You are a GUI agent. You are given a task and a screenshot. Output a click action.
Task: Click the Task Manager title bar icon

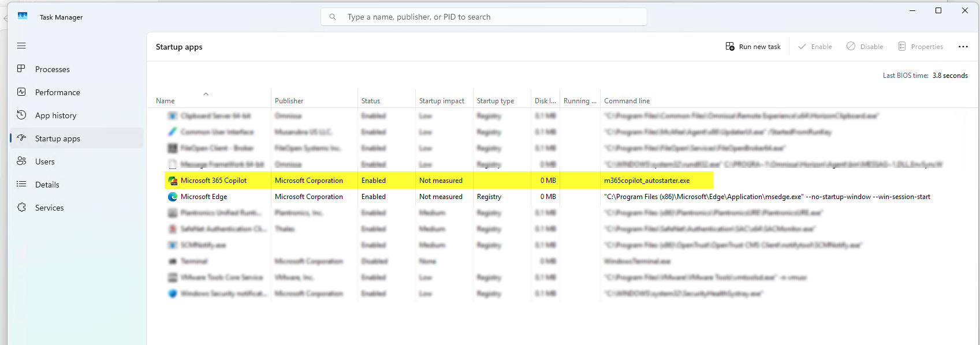pyautogui.click(x=23, y=16)
